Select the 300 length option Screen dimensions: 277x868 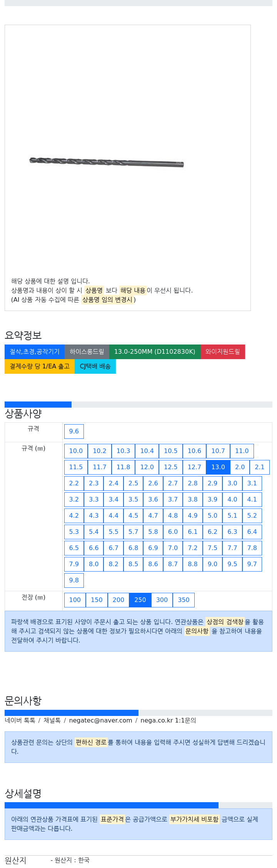(162, 600)
